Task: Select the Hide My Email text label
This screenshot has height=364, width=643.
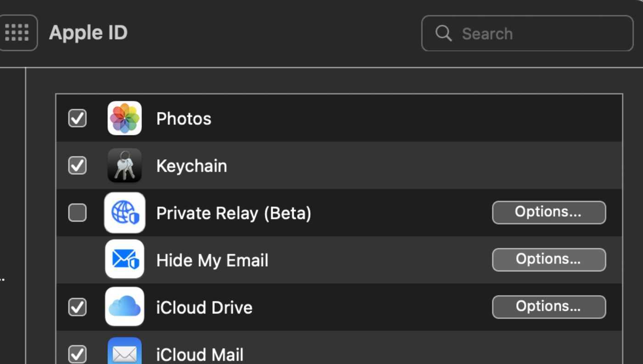Action: 212,260
